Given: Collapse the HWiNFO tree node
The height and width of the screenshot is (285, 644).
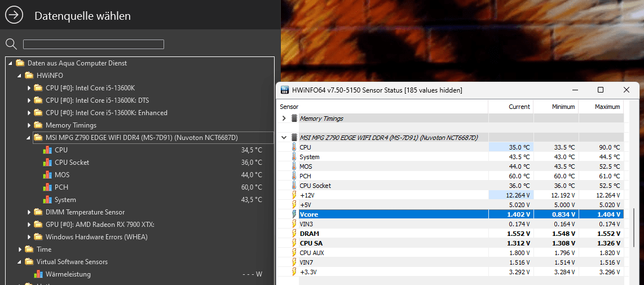Looking at the screenshot, I should pos(19,76).
